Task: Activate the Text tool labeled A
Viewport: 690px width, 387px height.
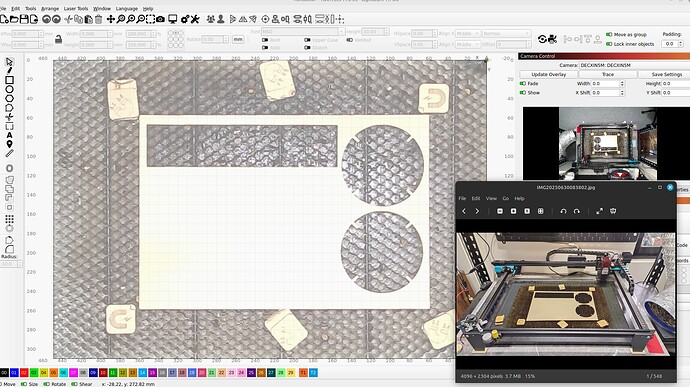Action: pos(9,135)
